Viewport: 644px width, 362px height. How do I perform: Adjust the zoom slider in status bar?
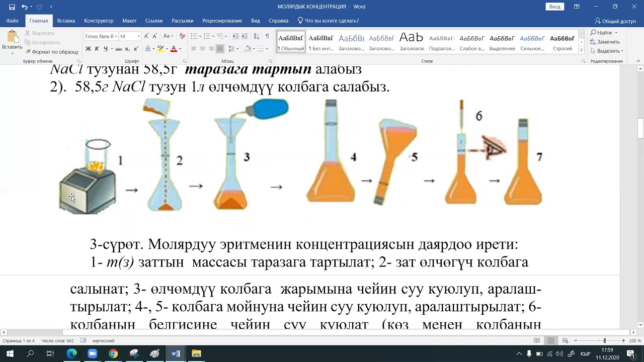coord(604,340)
